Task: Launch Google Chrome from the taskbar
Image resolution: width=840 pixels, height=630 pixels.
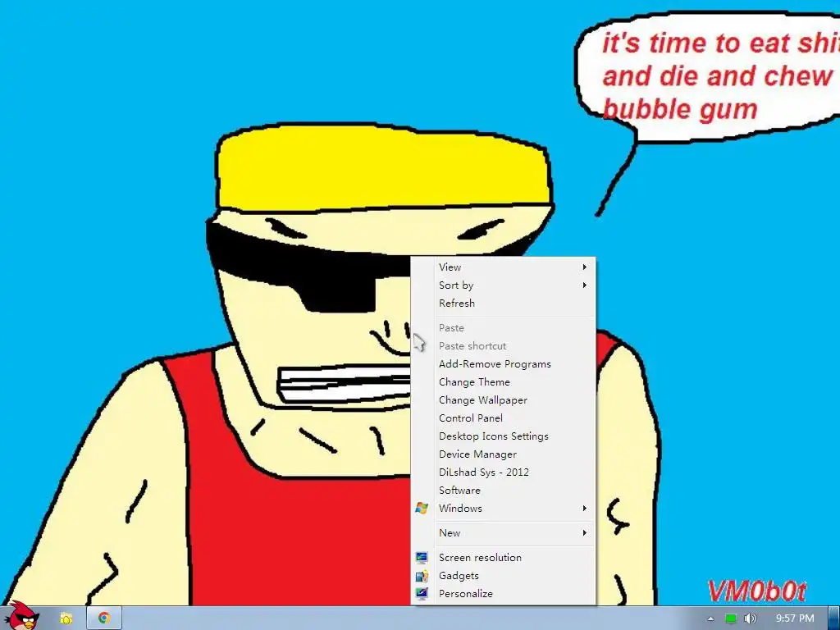Action: [x=104, y=619]
